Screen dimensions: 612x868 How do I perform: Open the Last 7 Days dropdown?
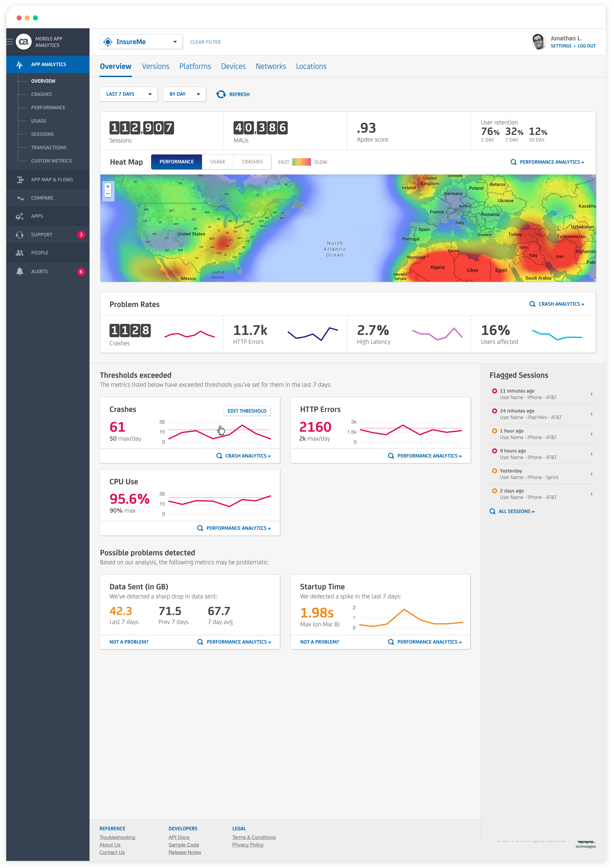pyautogui.click(x=129, y=94)
